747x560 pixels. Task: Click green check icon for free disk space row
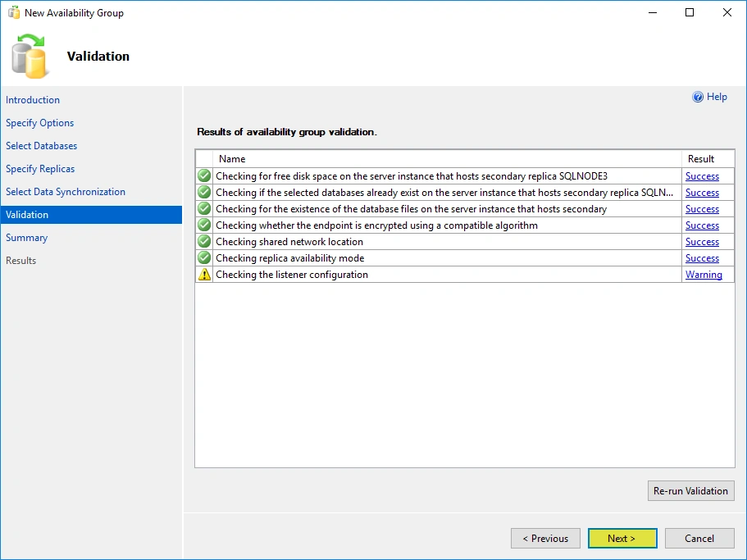204,176
